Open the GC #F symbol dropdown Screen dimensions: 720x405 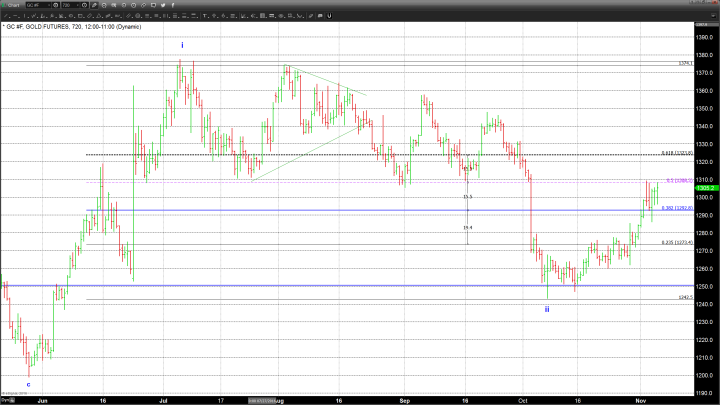49,5
